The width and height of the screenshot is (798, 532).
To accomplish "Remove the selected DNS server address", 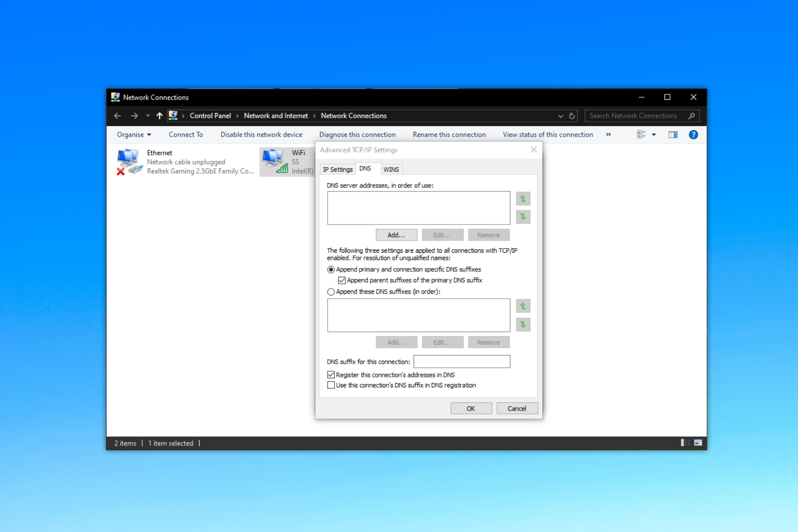I will [x=489, y=235].
